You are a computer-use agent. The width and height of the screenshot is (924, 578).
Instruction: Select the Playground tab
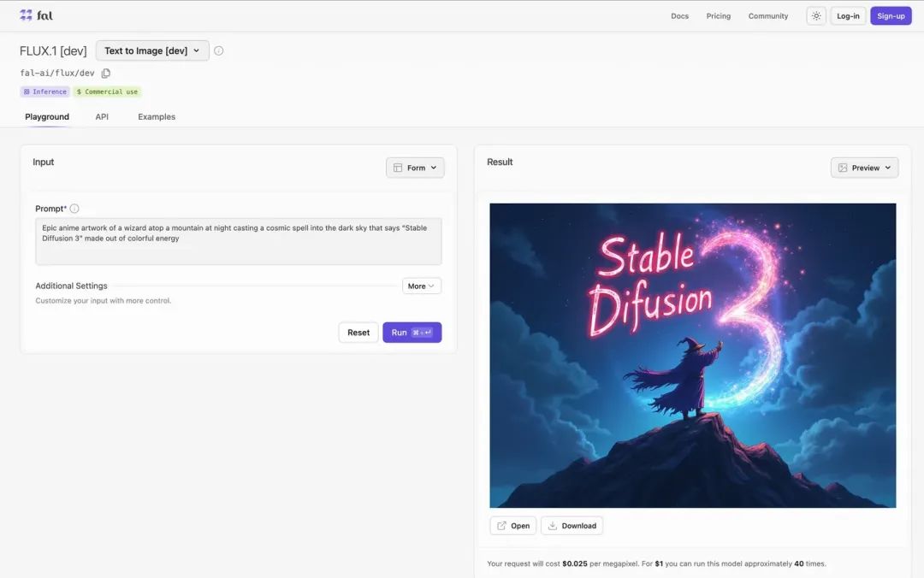pyautogui.click(x=47, y=116)
